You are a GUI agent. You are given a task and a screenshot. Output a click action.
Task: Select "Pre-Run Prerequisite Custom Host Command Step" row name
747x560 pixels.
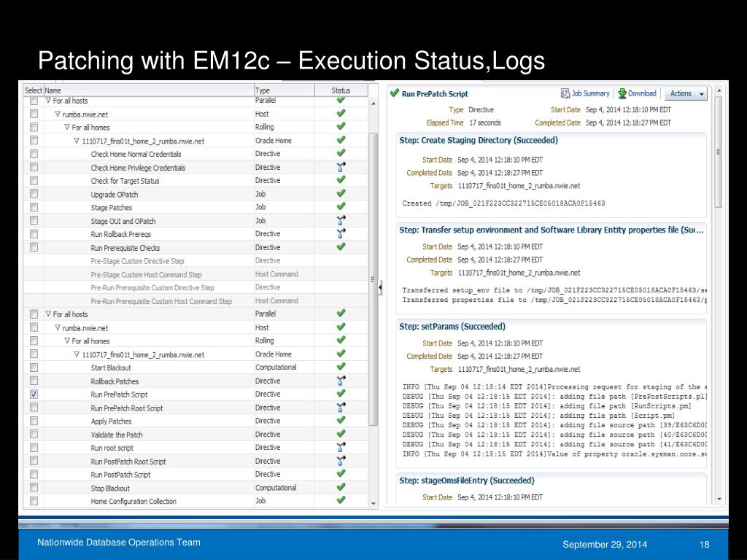click(x=161, y=301)
